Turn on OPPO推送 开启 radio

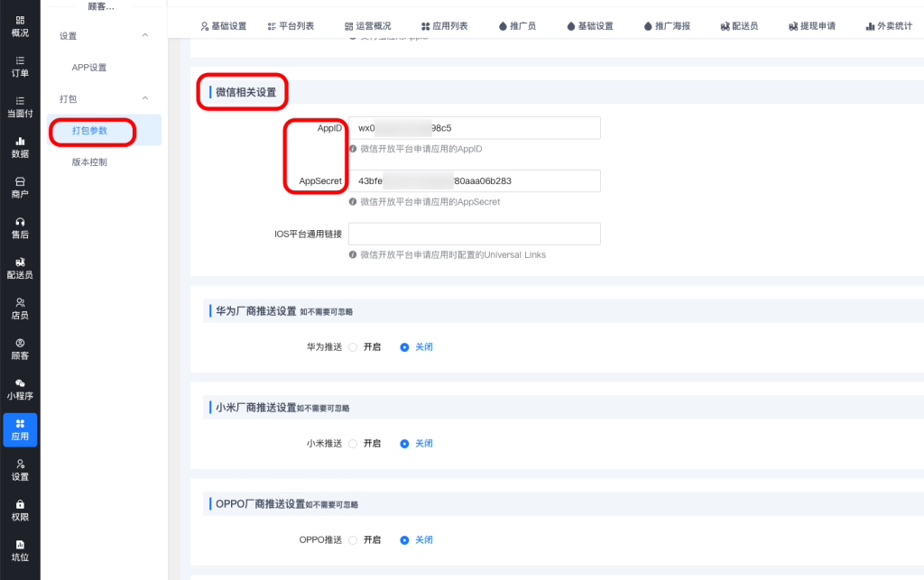coord(354,540)
